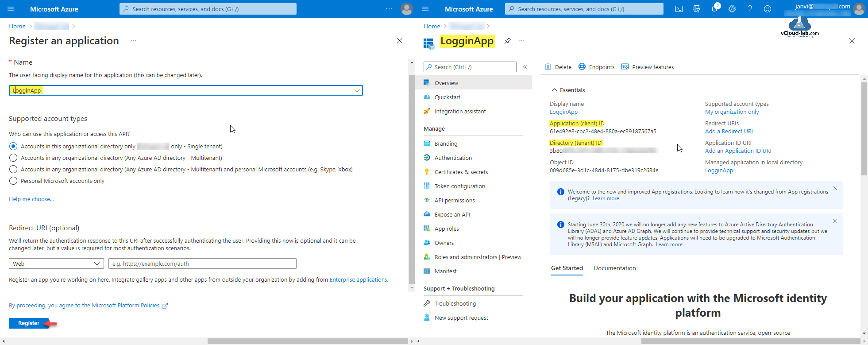
Task: Open Enterprise applications link
Action: tap(359, 280)
